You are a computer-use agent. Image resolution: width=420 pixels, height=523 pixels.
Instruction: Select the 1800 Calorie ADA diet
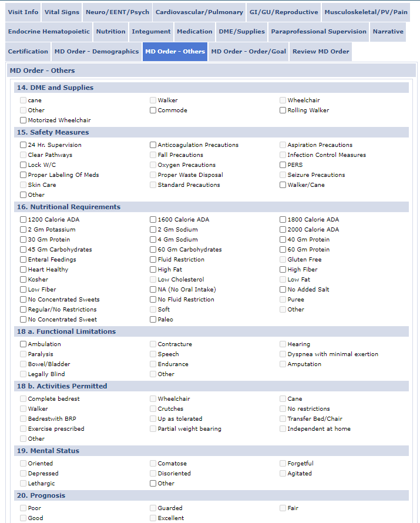pyautogui.click(x=283, y=219)
